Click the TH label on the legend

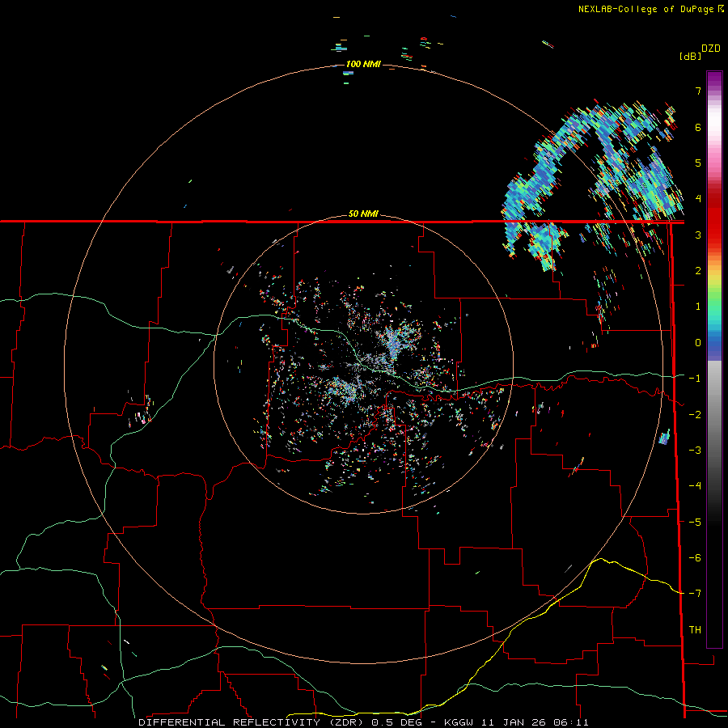[695, 630]
